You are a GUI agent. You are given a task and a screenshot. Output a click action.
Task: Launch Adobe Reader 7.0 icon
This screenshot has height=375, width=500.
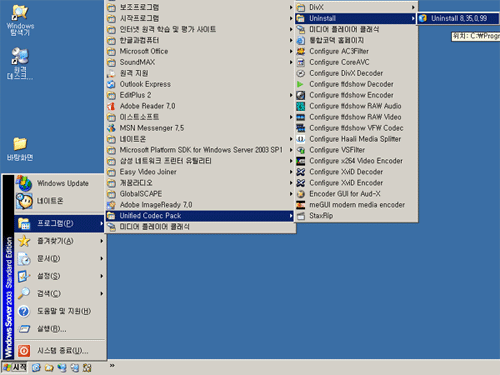click(x=111, y=106)
